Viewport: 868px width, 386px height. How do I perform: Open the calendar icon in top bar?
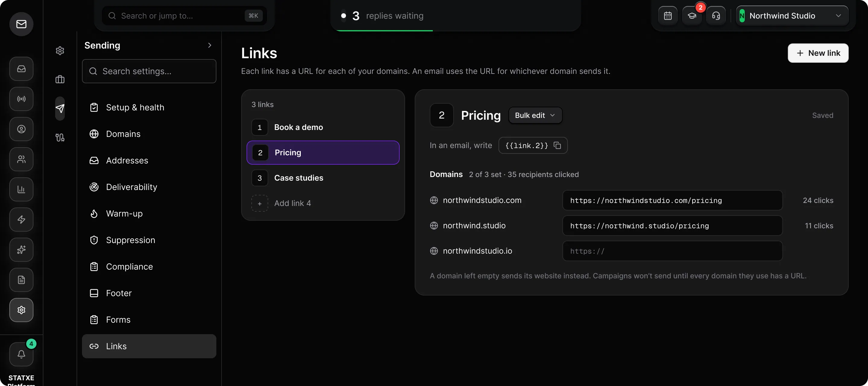pyautogui.click(x=668, y=16)
